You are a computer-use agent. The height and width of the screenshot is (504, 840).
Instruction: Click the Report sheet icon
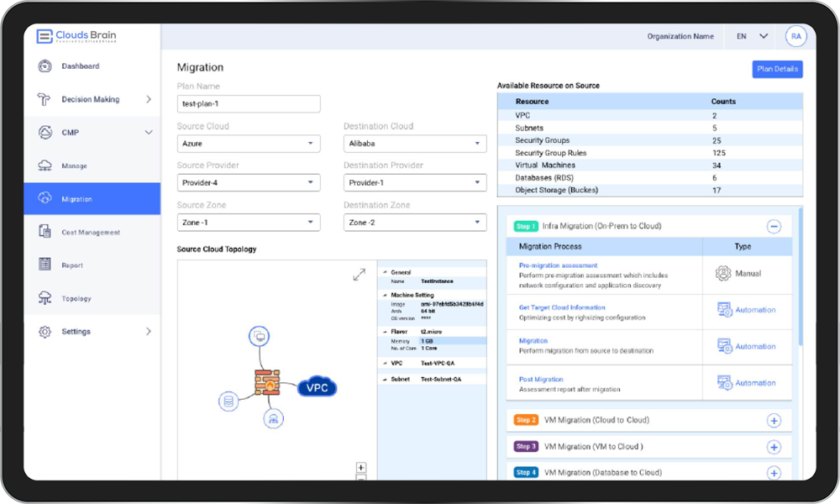[x=45, y=264]
